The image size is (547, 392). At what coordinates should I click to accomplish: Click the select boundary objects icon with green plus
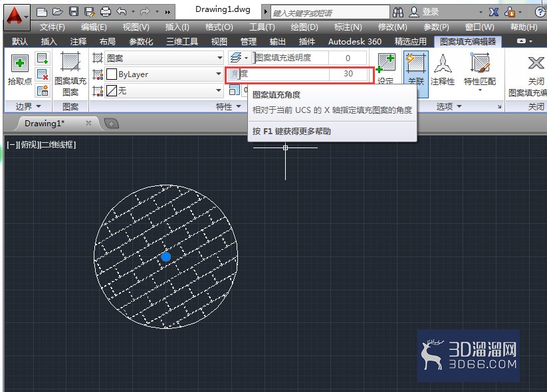point(43,58)
